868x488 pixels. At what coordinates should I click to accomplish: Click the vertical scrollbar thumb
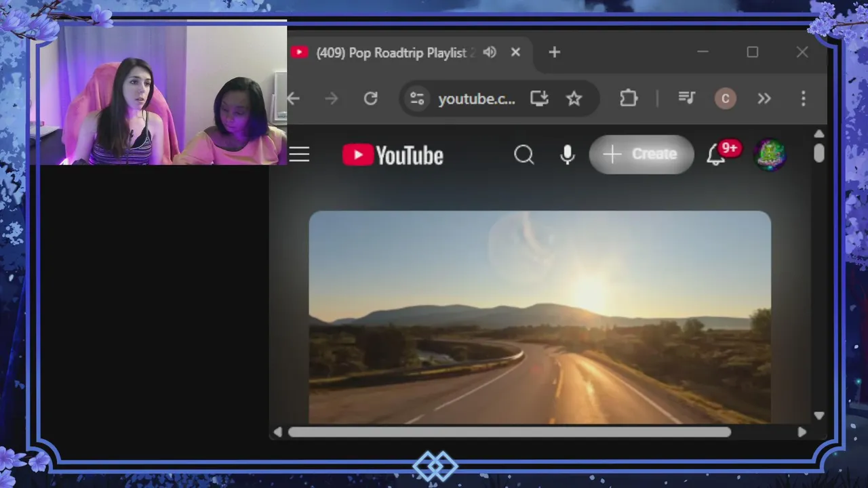[818, 152]
